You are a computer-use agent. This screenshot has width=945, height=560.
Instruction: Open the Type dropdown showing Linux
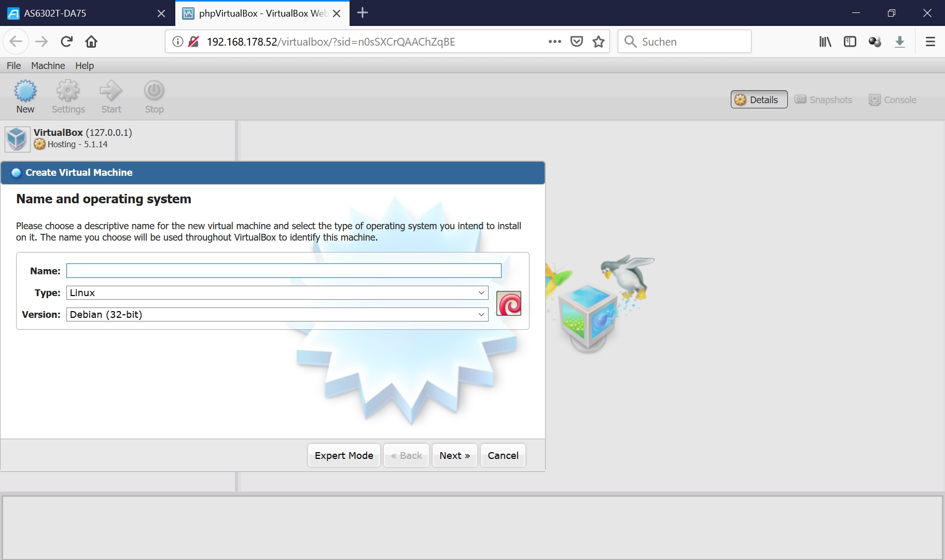[277, 293]
